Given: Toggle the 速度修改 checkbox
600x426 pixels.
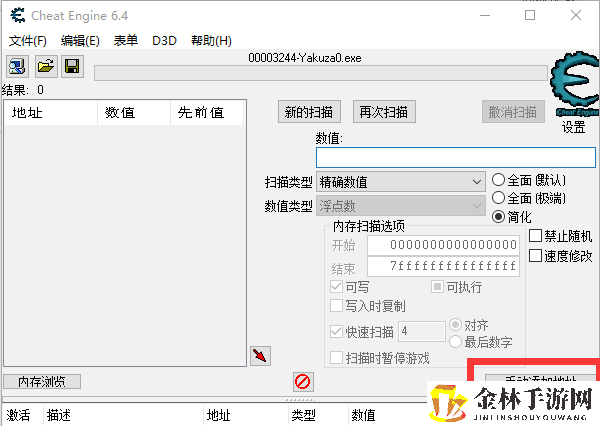Looking at the screenshot, I should pos(535,256).
